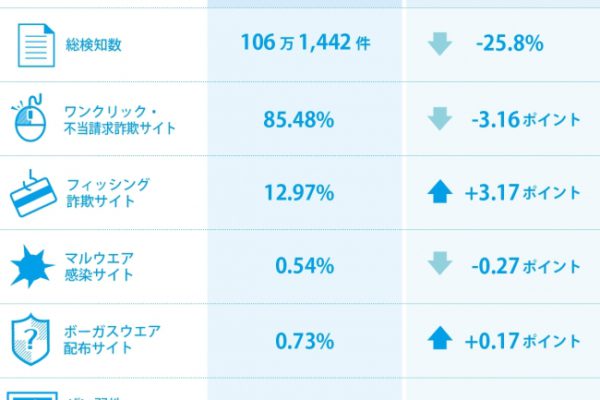The width and height of the screenshot is (600, 400).
Task: Select the 0.54% malware percentage
Action: tap(305, 266)
